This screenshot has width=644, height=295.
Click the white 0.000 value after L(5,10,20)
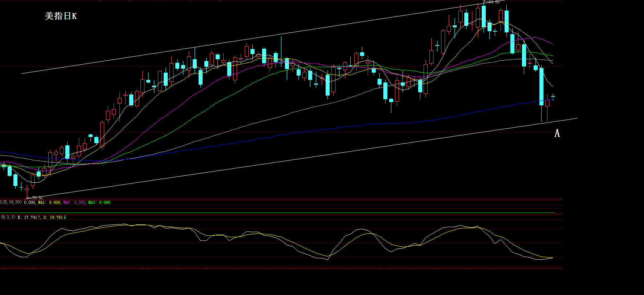pyautogui.click(x=30, y=202)
